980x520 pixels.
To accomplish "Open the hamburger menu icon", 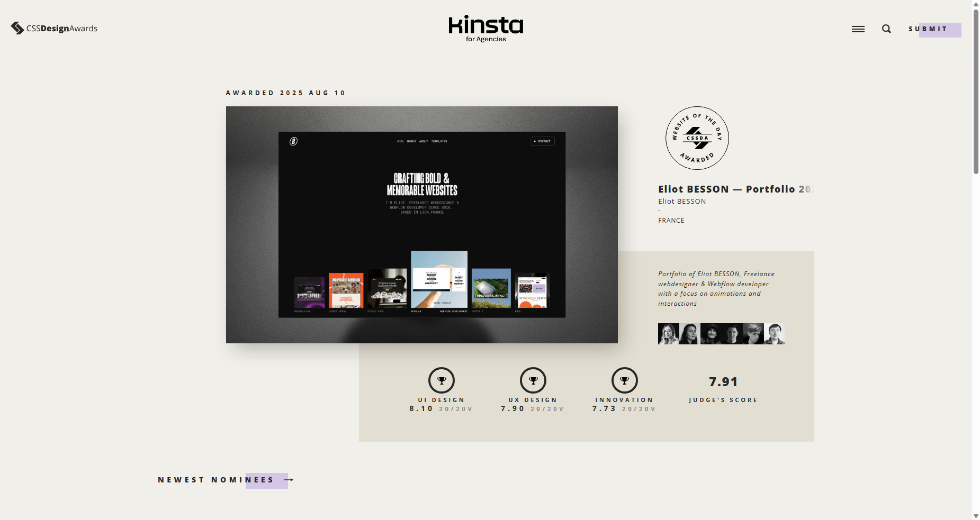I will click(x=858, y=29).
